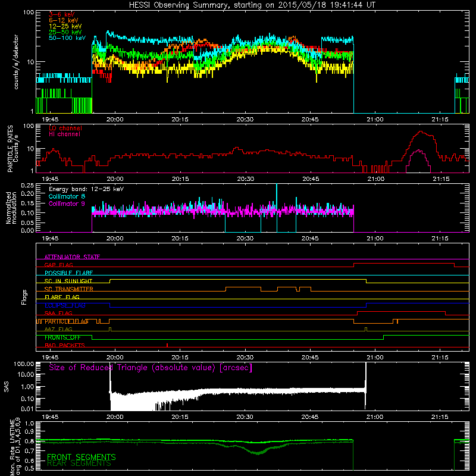
Task: Select the 6-12 keV legend label
Action: point(64,20)
